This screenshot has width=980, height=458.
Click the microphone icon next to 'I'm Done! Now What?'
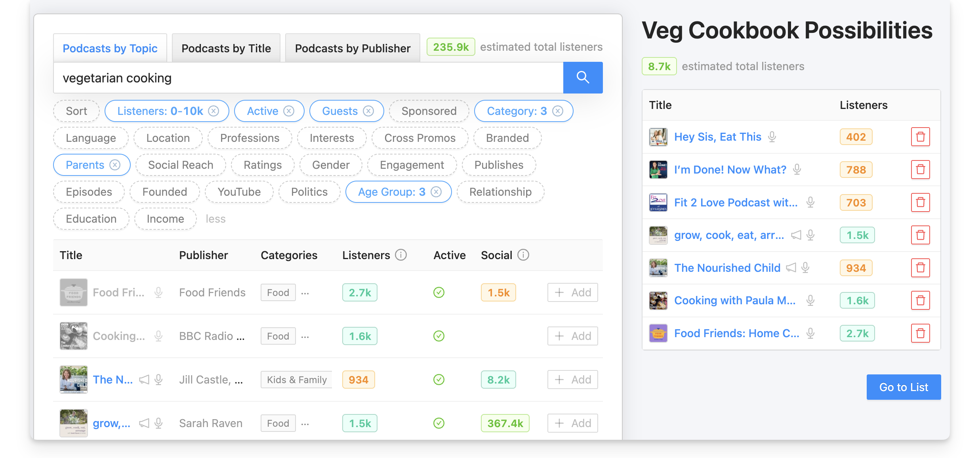(797, 170)
